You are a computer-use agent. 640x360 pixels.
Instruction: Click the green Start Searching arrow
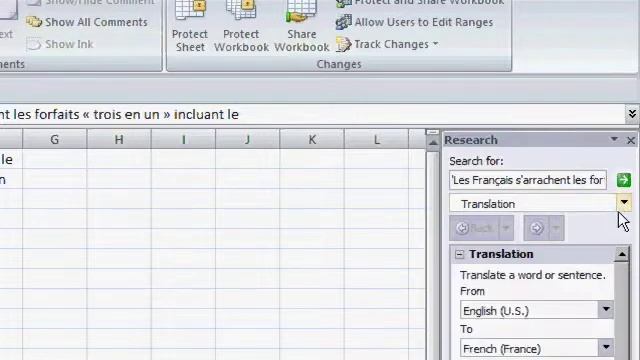tap(624, 180)
